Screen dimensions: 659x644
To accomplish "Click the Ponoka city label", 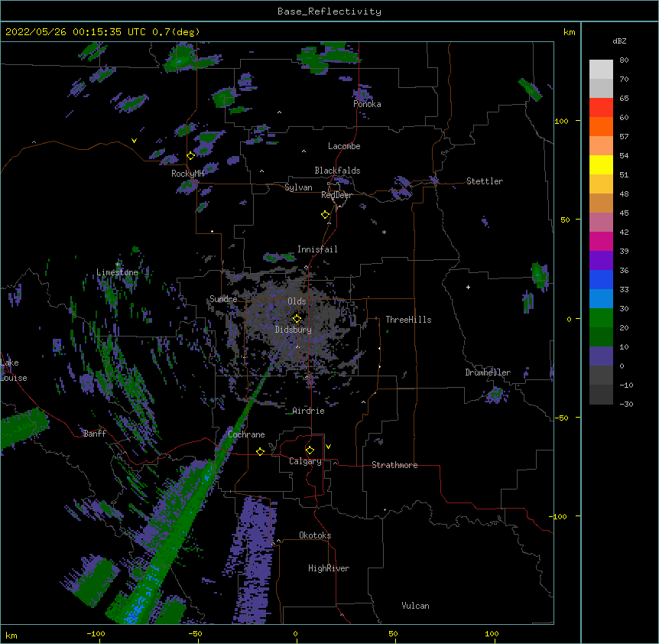I will pyautogui.click(x=367, y=104).
